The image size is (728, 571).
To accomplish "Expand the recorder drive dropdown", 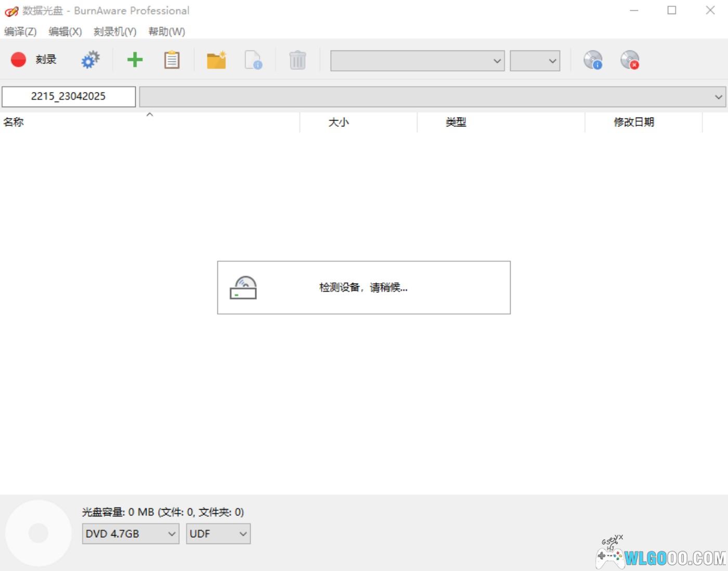I will click(x=418, y=61).
